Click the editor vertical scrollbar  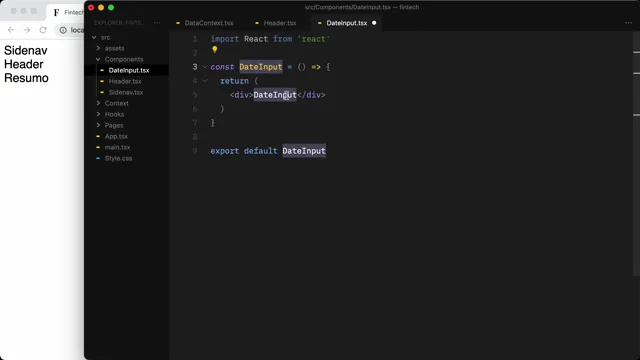point(636,155)
